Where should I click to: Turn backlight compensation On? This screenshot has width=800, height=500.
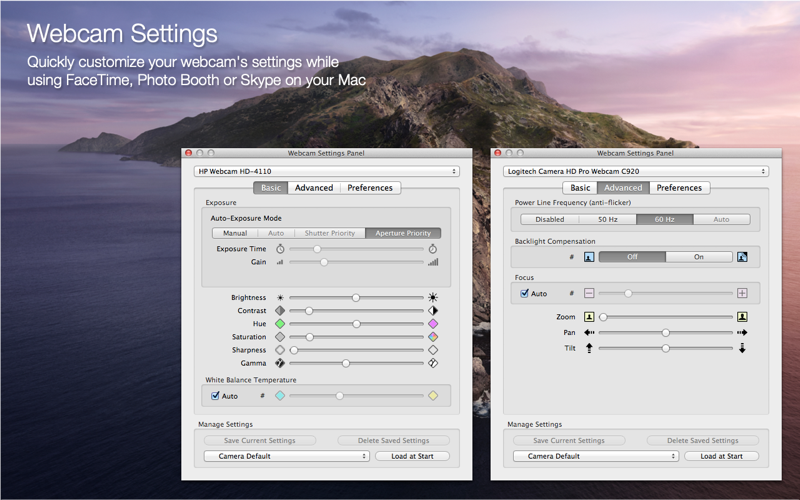pyautogui.click(x=698, y=257)
